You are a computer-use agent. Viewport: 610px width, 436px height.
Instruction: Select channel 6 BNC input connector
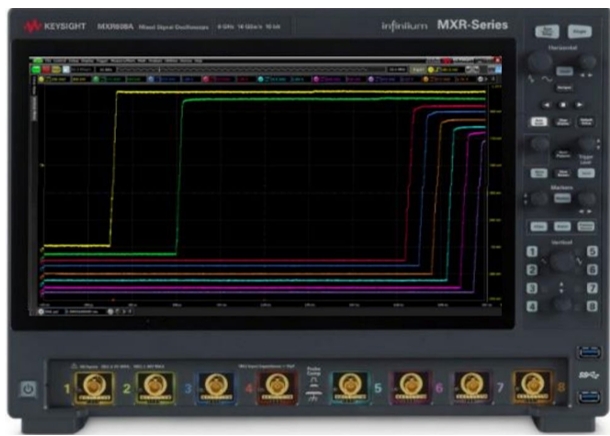(410, 387)
